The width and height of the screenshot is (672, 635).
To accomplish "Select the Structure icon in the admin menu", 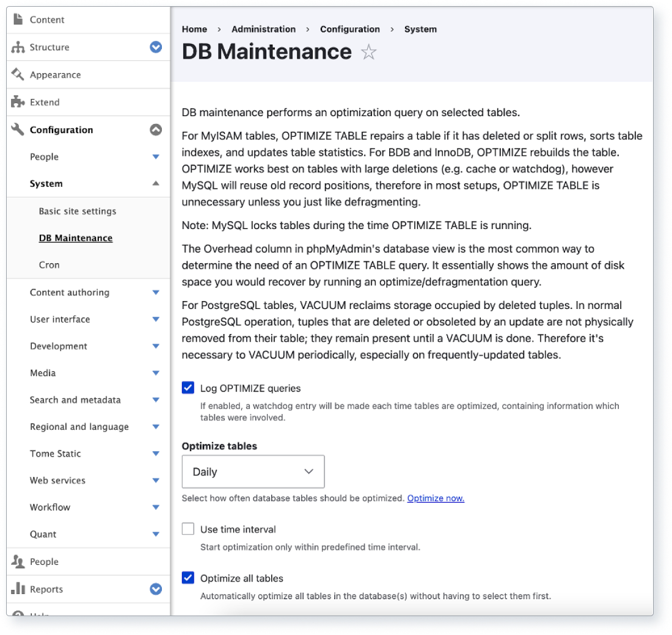I will (x=16, y=47).
